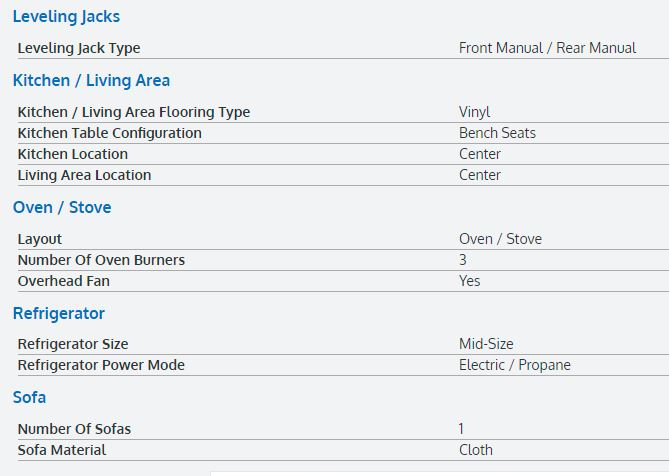The image size is (669, 476).
Task: Select the Leveling Jack Type label
Action: pyautogui.click(x=79, y=48)
